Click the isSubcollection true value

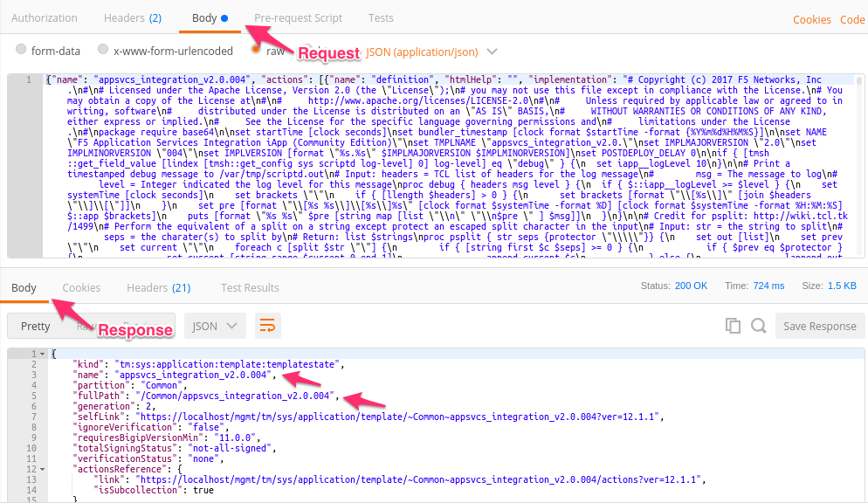coord(203,490)
